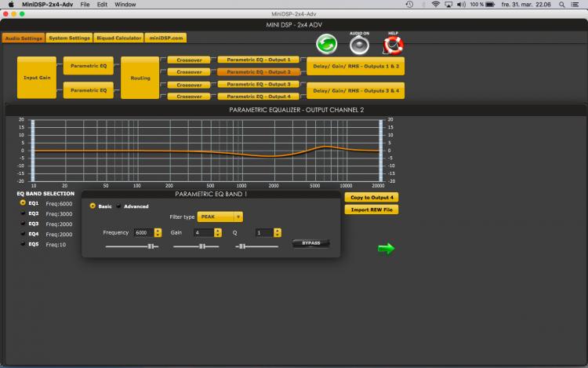The width and height of the screenshot is (588, 368).
Task: Open the Crossover for Output 4
Action: (189, 97)
